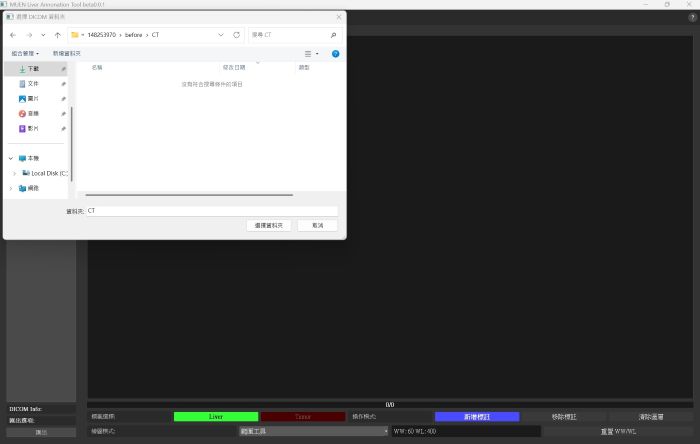The width and height of the screenshot is (700, 444).
Task: Click the Select Folder (選擇資料夾) button
Action: 269,225
